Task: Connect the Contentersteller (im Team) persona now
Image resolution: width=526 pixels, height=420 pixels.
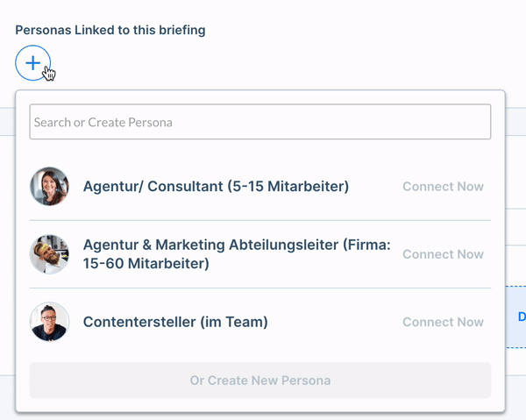Action: 443,322
